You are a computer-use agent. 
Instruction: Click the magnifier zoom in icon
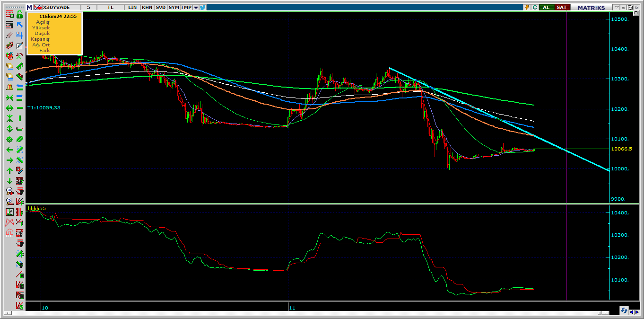pos(9,191)
